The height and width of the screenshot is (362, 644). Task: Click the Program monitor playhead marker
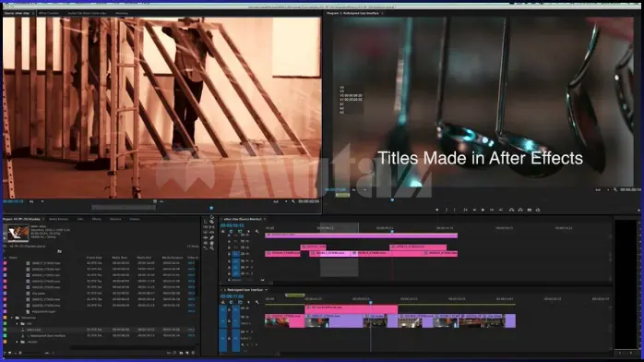[x=392, y=200]
